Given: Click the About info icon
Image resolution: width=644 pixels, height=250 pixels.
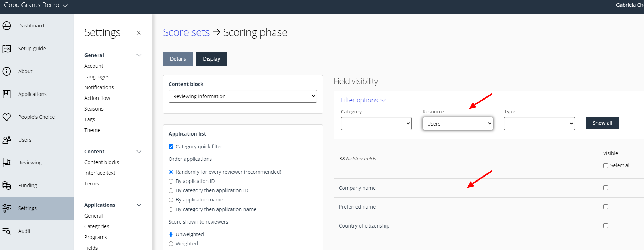Looking at the screenshot, I should pyautogui.click(x=6, y=71).
